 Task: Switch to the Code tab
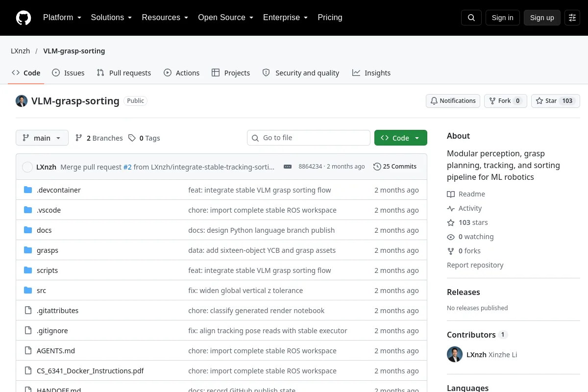coord(26,73)
